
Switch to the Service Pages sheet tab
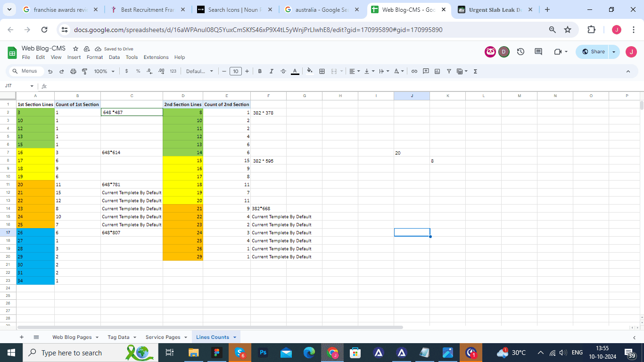[x=163, y=337]
